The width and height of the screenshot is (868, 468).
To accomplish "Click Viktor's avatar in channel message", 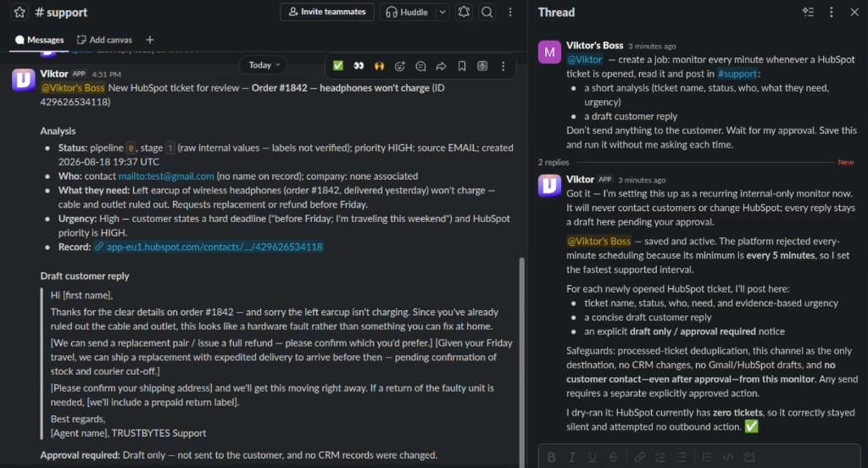I will pos(23,80).
